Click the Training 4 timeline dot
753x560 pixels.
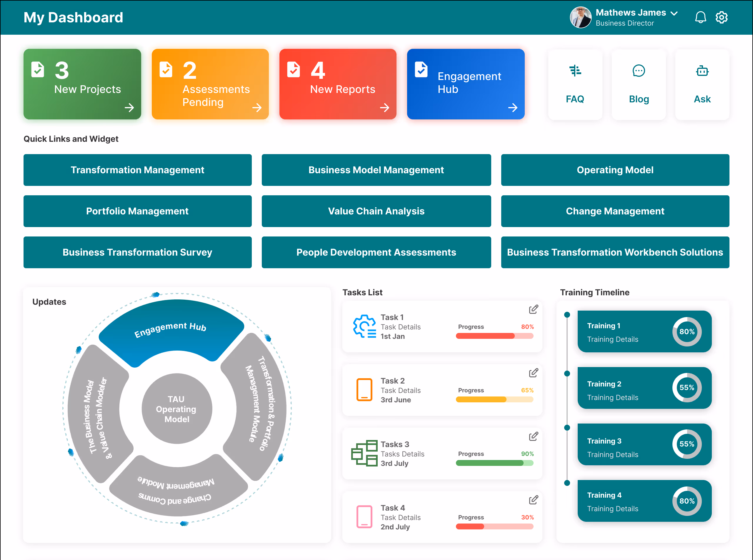567,483
